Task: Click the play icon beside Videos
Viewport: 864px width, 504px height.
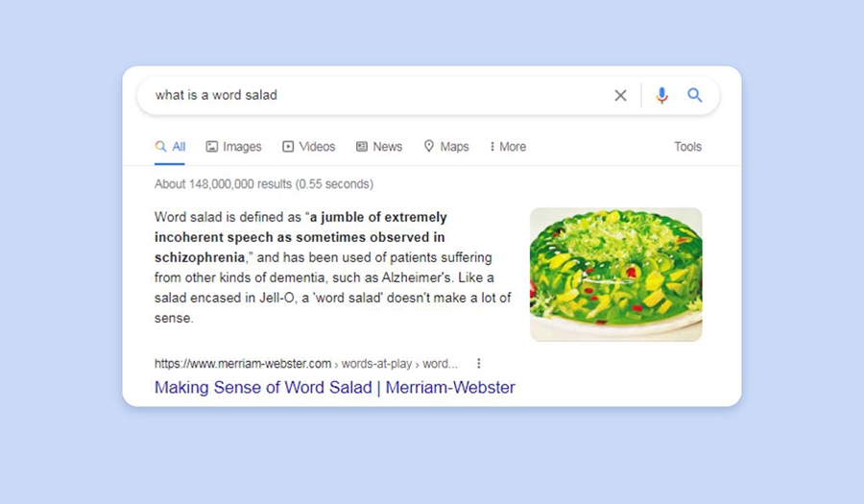Action: (288, 147)
